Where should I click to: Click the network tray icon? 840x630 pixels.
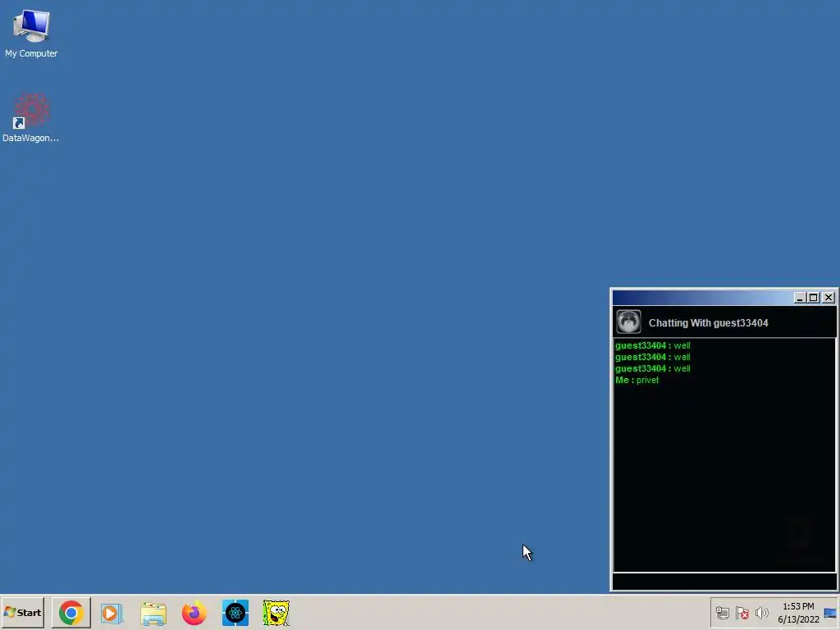click(x=722, y=613)
